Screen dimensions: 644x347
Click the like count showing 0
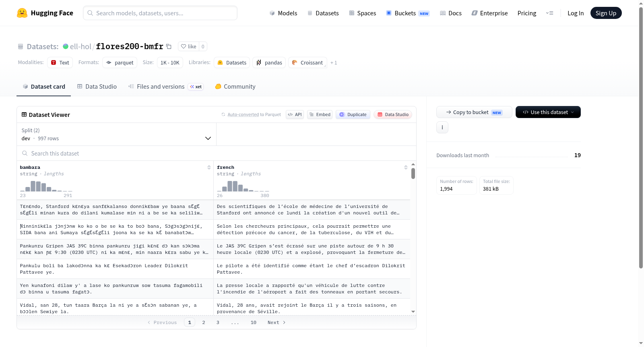[x=203, y=46]
